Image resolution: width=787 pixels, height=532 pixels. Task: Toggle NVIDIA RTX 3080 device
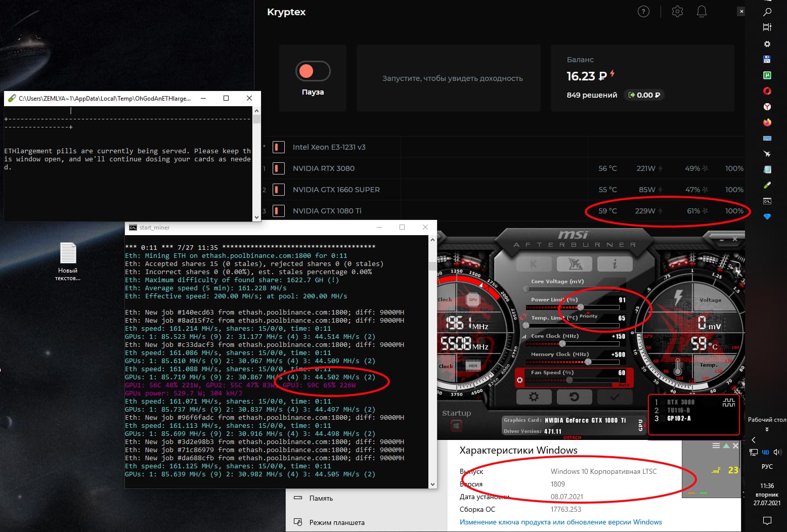(x=278, y=168)
